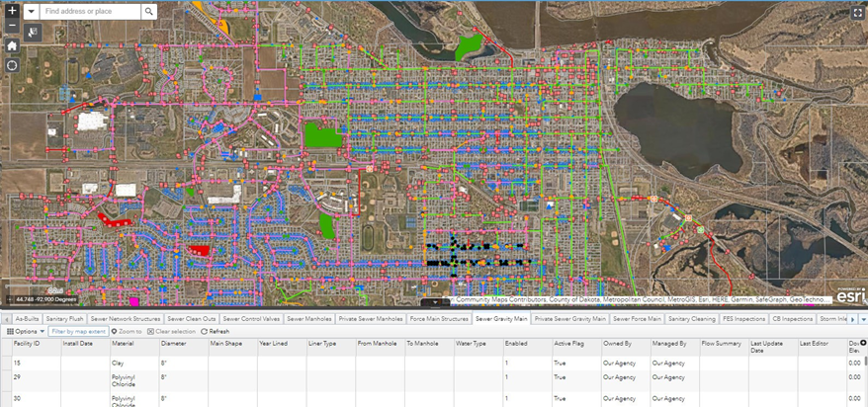This screenshot has height=407, width=868.
Task: Switch to the Sanitary Flush tab
Action: click(64, 319)
